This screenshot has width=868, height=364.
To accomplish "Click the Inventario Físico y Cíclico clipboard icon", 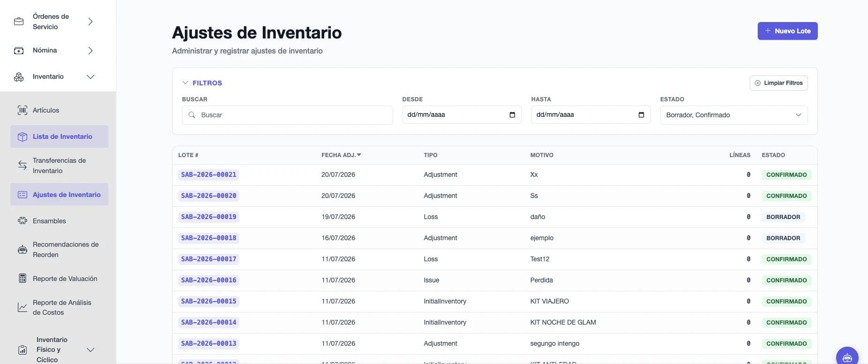I will [x=23, y=350].
